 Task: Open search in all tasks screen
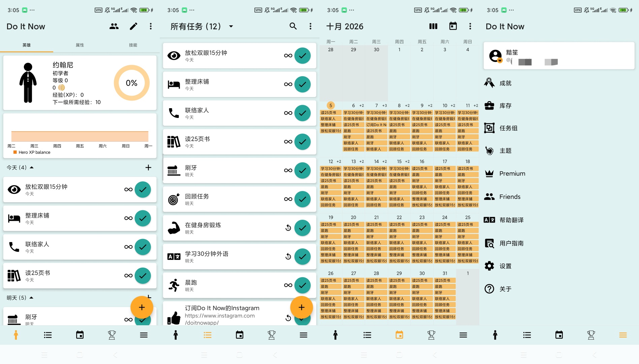click(x=293, y=26)
